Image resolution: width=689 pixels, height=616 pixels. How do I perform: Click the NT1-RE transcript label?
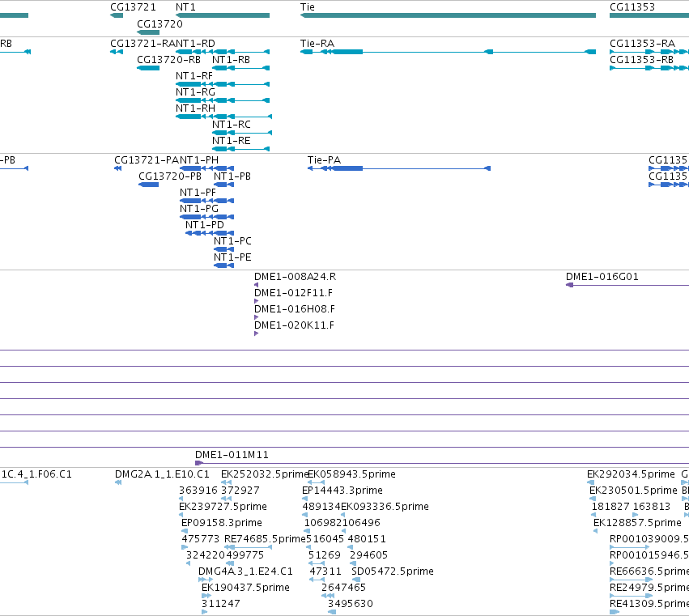231,141
